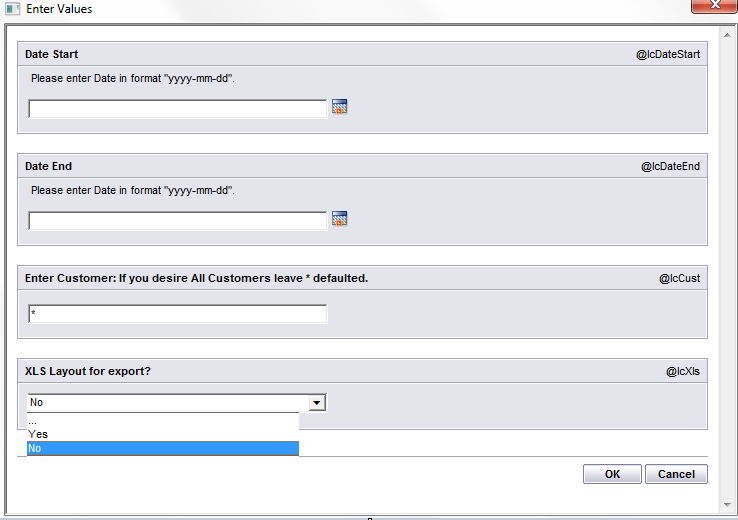This screenshot has width=738, height=520.
Task: Choose the ... option in dropdown list
Action: pos(163,421)
